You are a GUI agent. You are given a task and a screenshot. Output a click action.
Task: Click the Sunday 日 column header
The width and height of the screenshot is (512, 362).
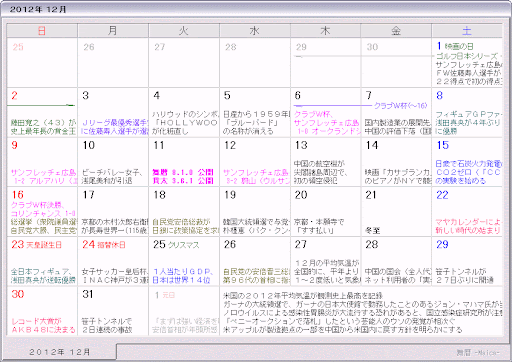click(x=42, y=31)
